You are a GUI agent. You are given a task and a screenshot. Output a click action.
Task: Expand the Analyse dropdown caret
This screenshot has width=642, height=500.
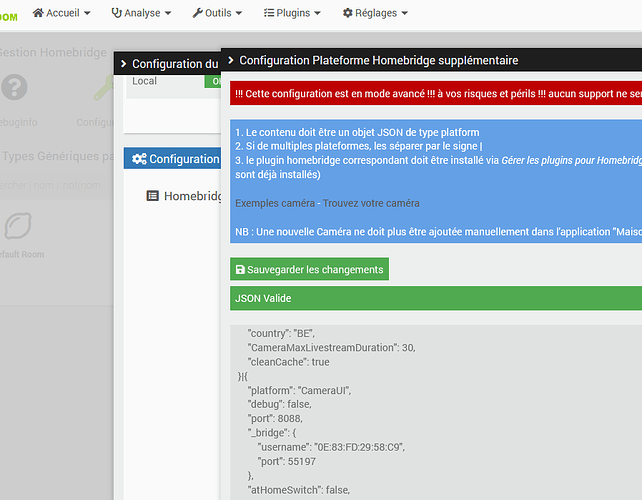[168, 13]
